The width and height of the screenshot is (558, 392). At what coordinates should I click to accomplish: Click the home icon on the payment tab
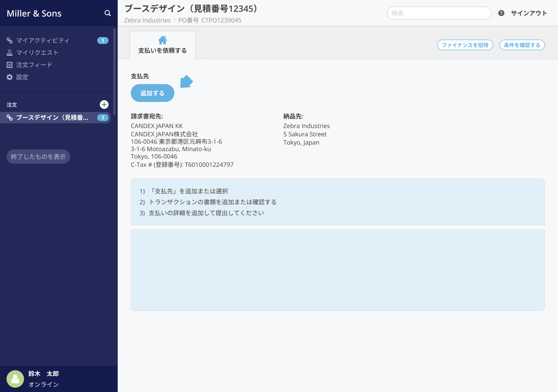[162, 39]
